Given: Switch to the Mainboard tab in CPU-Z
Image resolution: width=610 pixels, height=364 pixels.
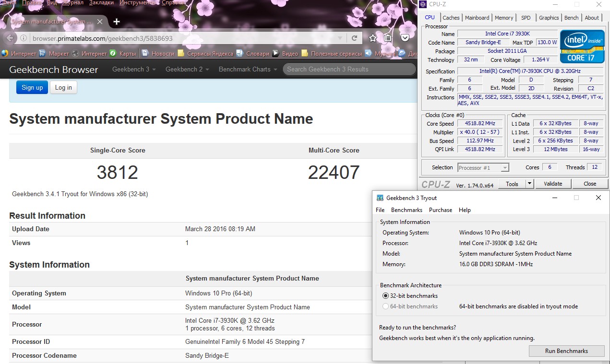Looking at the screenshot, I should (x=477, y=18).
